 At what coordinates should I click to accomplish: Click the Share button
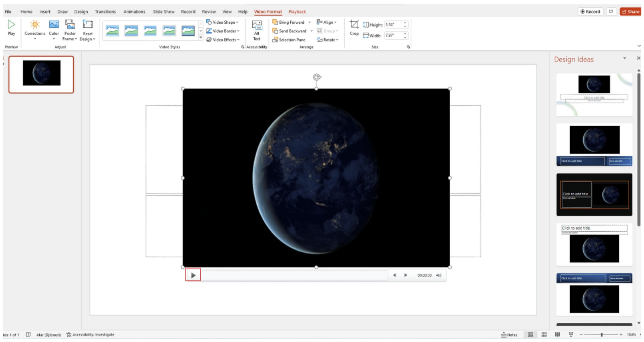pos(630,12)
